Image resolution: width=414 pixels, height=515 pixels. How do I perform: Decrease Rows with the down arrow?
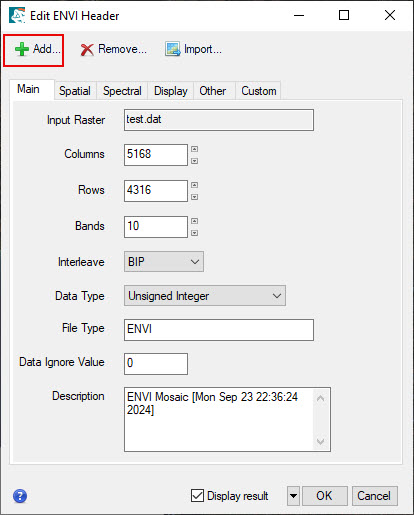coord(195,197)
